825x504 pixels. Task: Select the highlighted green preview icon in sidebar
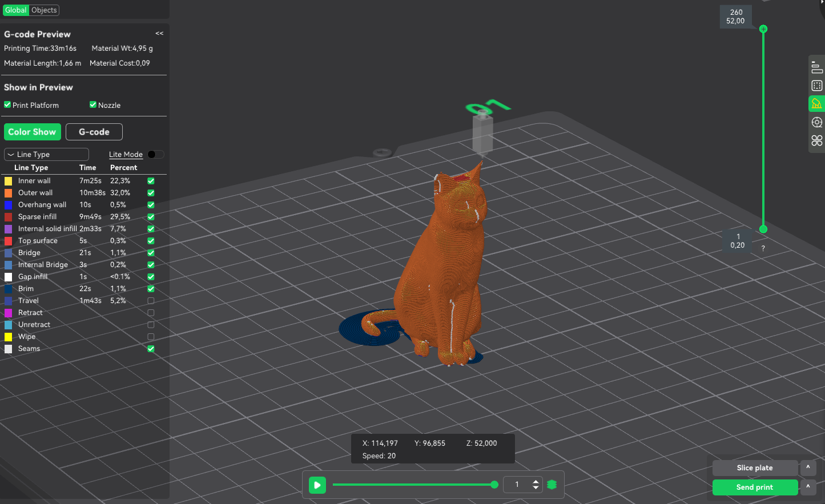816,104
